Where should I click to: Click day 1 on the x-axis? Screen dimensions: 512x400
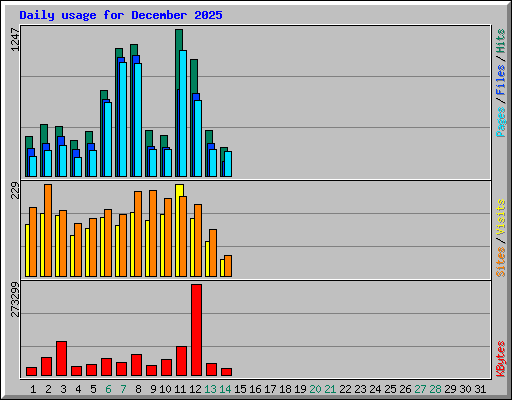coord(33,389)
